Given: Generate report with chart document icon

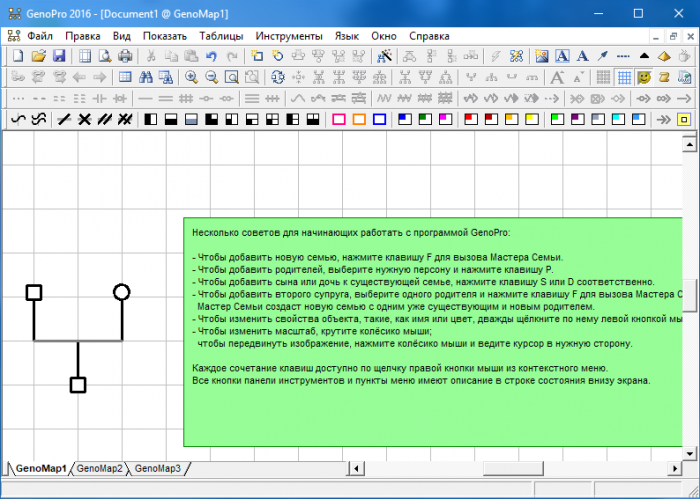Looking at the screenshot, I should coord(684,77).
